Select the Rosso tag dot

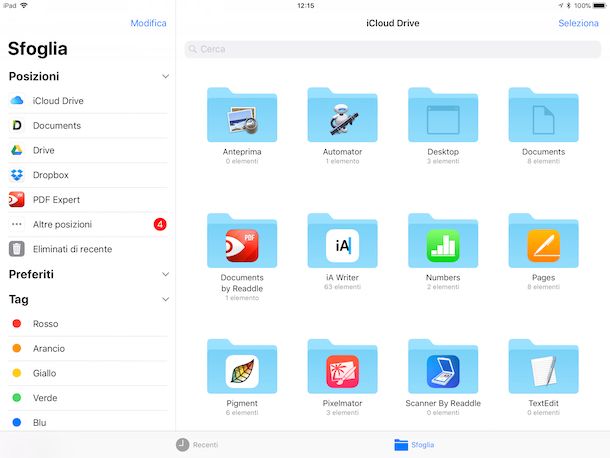(17, 323)
